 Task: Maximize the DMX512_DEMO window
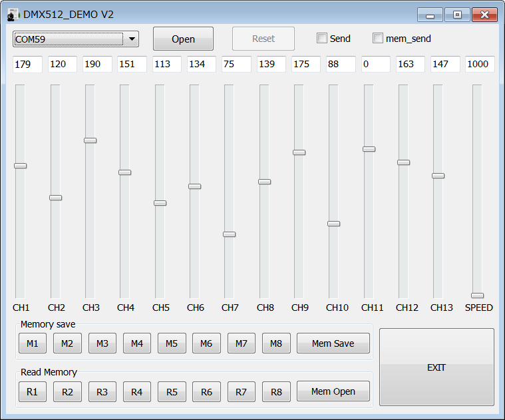tap(457, 15)
